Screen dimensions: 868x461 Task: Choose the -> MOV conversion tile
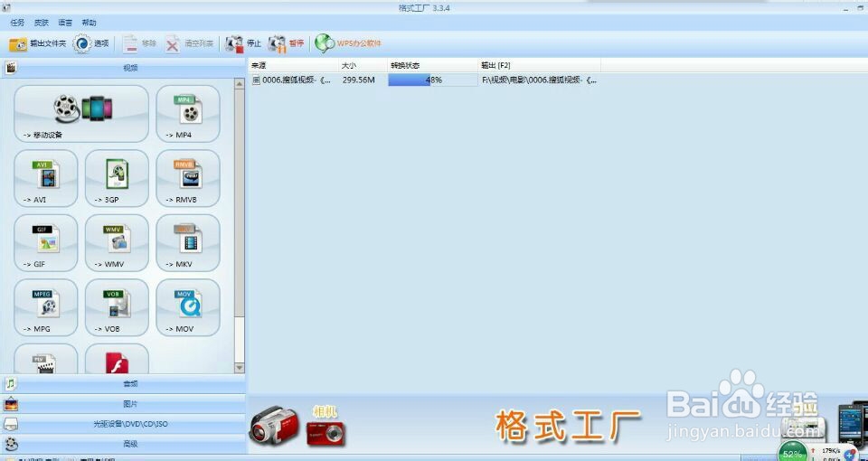188,307
